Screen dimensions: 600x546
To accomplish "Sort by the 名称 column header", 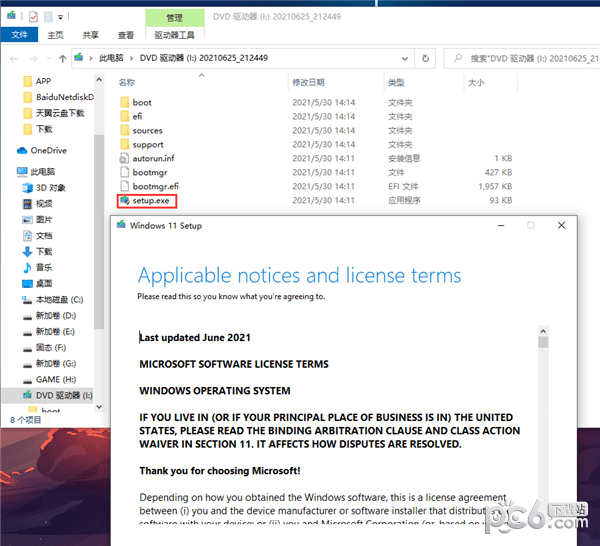I will (127, 82).
